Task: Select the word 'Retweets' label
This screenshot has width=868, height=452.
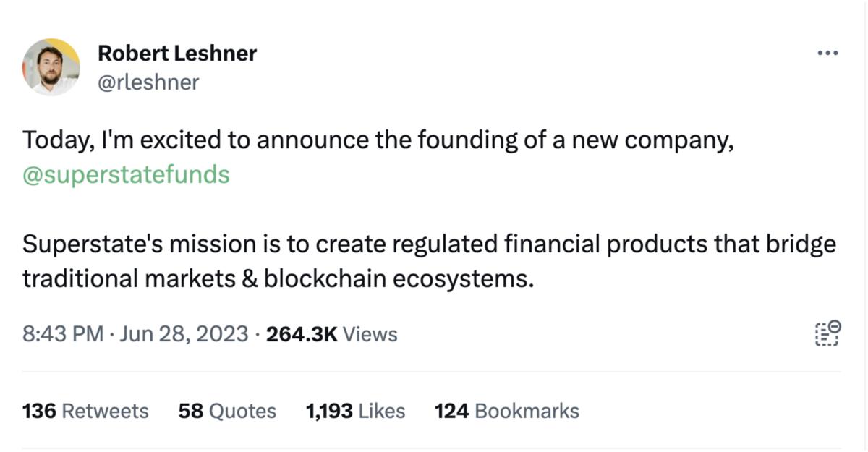Action: pos(106,411)
